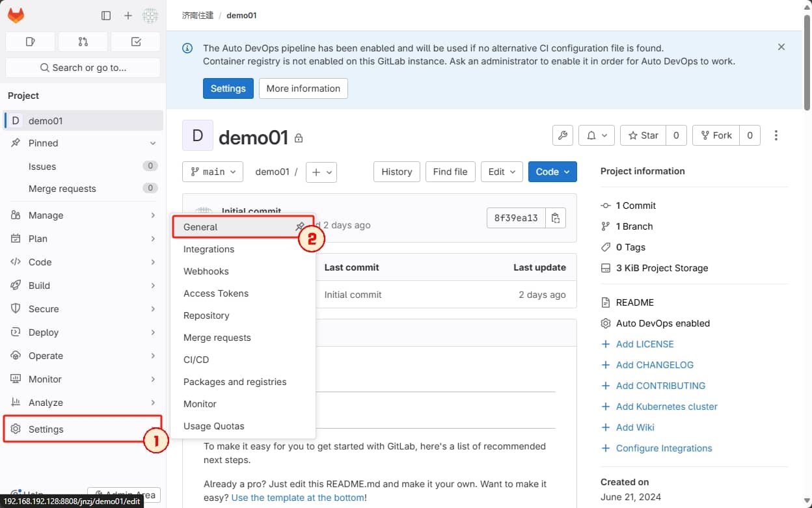Open merge requests via sidebar shortcut icon
Image resolution: width=812 pixels, height=508 pixels.
(83, 41)
